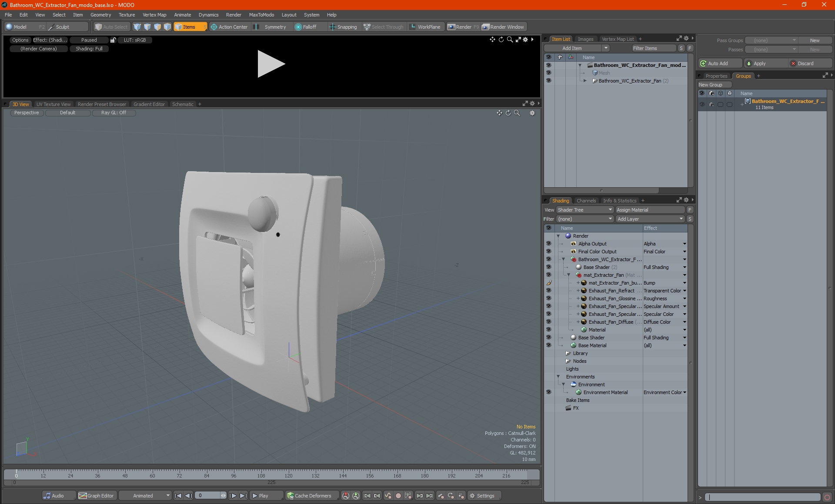Pan 3D view move icon
The width and height of the screenshot is (835, 504).
[499, 113]
